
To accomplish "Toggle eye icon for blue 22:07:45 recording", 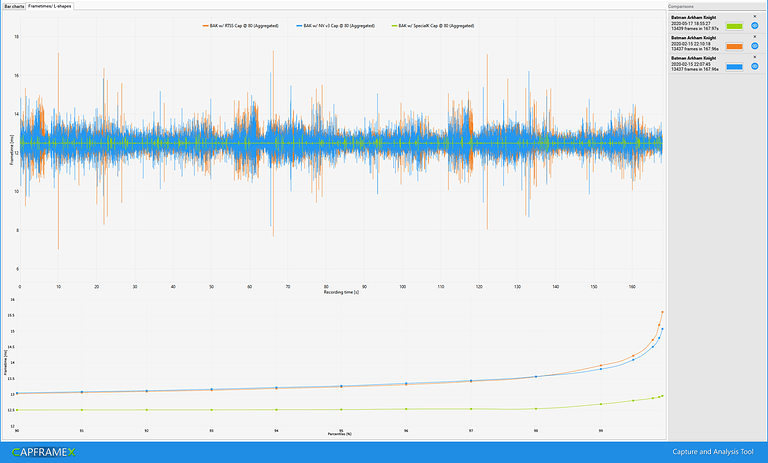I will pyautogui.click(x=755, y=67).
